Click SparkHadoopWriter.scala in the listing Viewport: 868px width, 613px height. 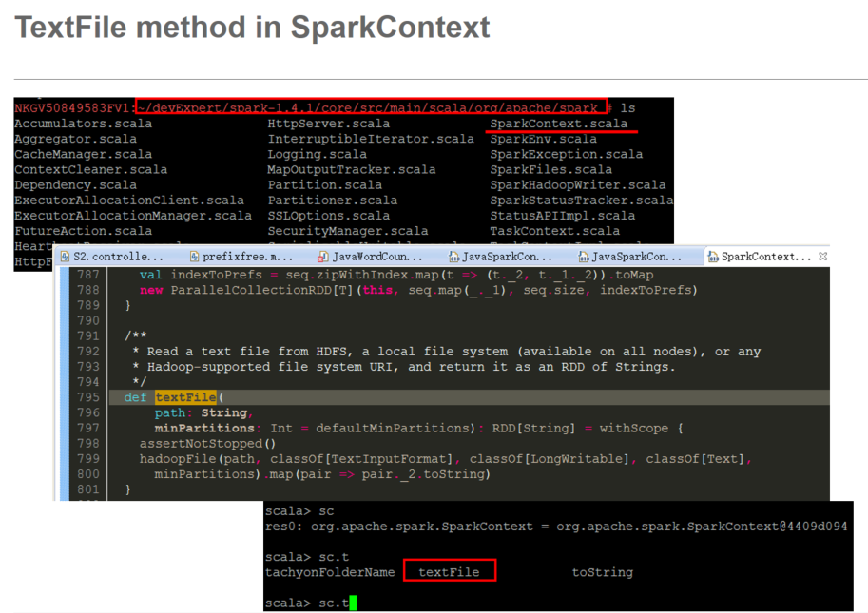pos(578,185)
